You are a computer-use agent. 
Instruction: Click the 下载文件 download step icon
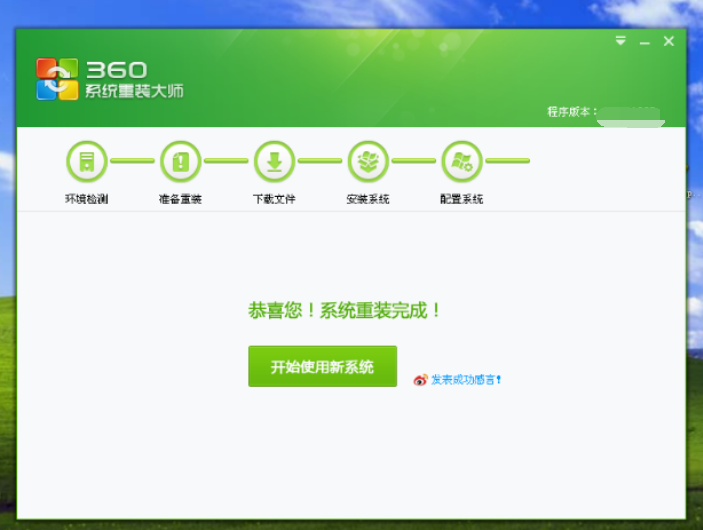[274, 160]
